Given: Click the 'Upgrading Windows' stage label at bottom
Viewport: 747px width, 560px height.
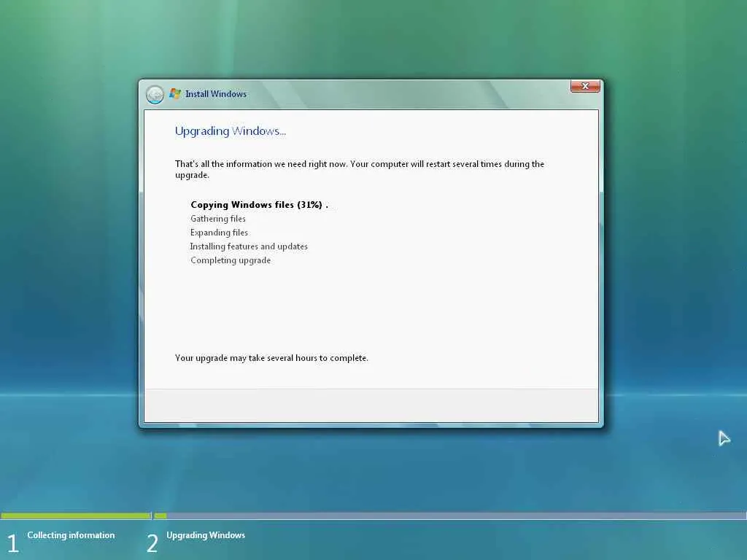Looking at the screenshot, I should click(x=206, y=535).
